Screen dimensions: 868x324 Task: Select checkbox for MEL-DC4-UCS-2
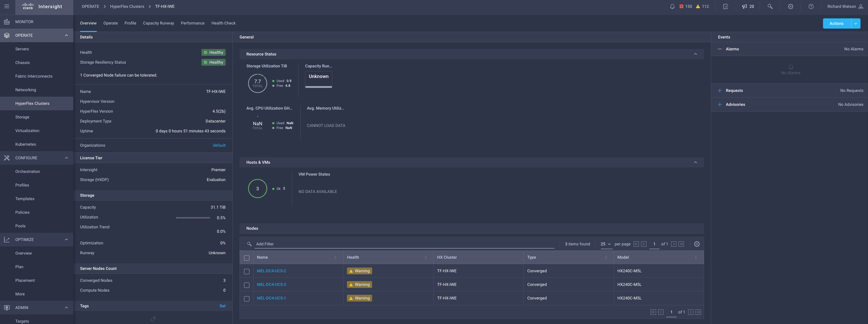[x=247, y=271]
